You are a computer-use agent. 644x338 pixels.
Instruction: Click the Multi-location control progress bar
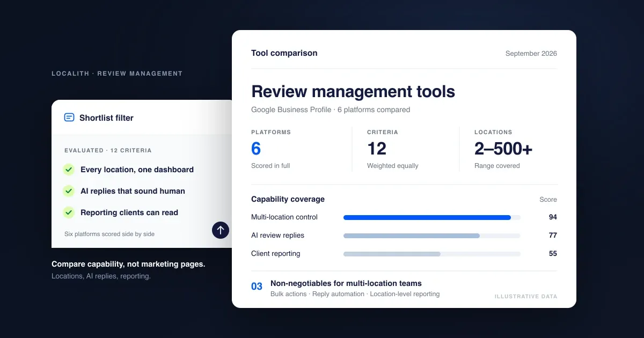[x=432, y=217]
